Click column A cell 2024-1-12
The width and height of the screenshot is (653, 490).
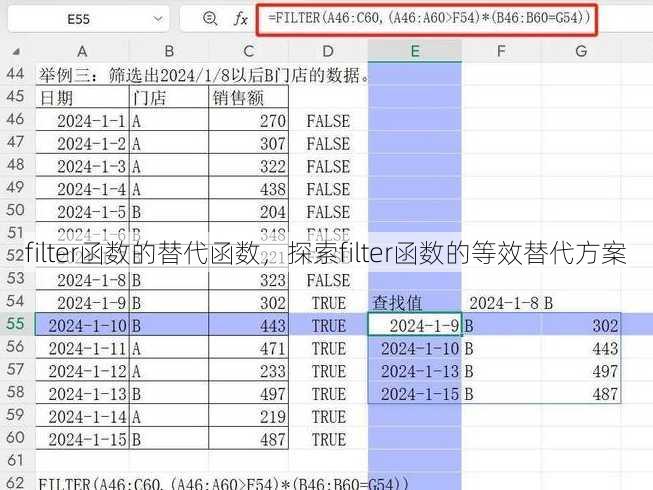[82, 371]
